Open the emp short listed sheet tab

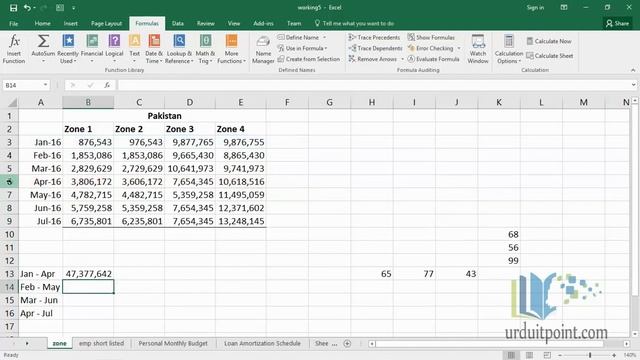pyautogui.click(x=101, y=344)
